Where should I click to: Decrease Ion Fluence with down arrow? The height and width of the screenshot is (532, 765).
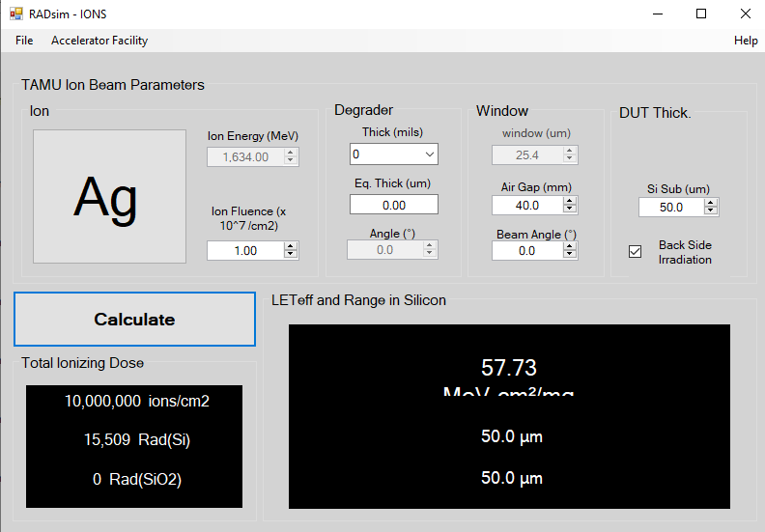coord(291,254)
